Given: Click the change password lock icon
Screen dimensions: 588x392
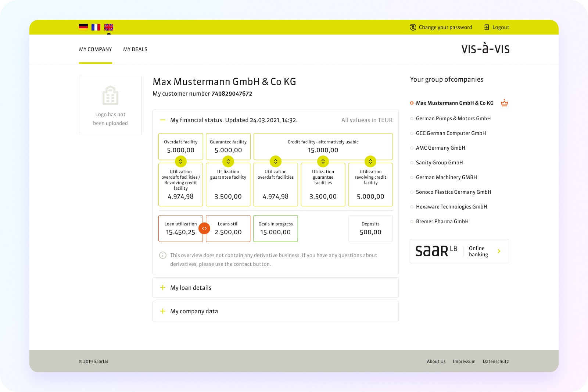Looking at the screenshot, I should pyautogui.click(x=413, y=27).
